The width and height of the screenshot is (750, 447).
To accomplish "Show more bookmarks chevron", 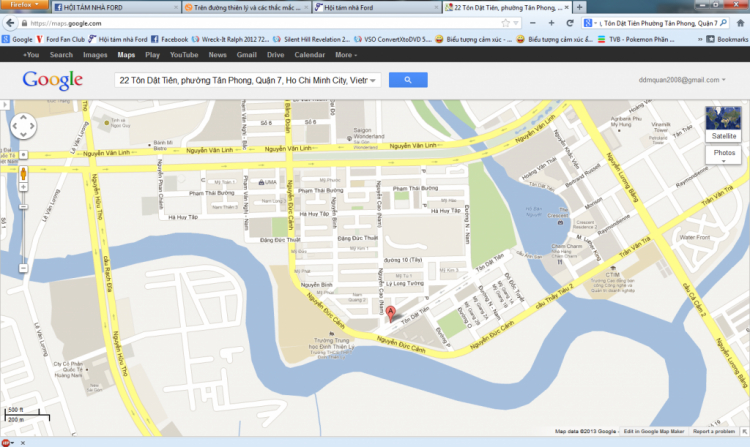I will click(700, 39).
